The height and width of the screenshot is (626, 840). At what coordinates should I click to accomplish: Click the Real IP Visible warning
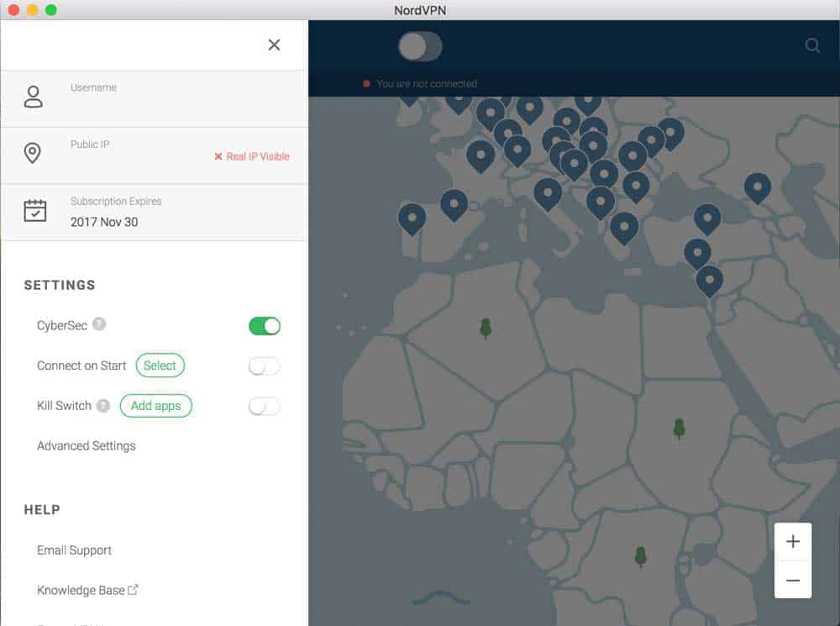tap(252, 156)
